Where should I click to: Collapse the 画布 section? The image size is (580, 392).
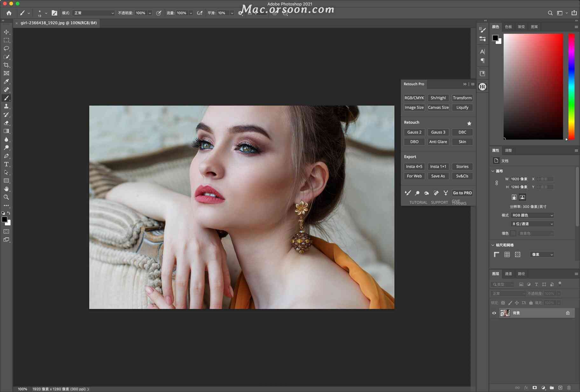point(493,171)
